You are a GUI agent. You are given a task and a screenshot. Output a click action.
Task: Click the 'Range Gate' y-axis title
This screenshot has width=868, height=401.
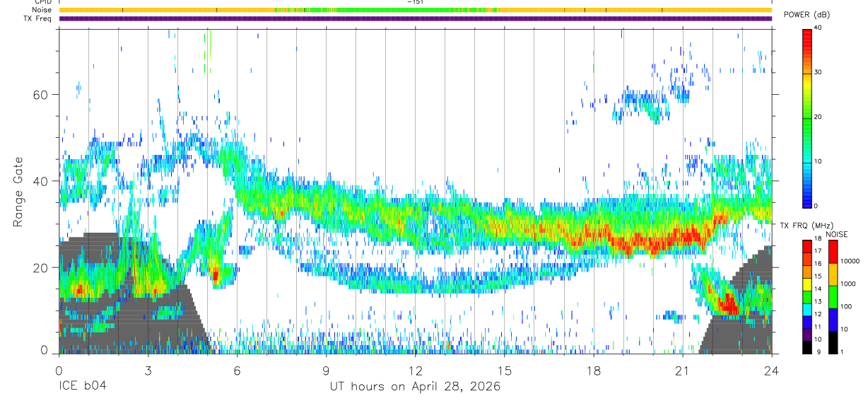(x=19, y=192)
